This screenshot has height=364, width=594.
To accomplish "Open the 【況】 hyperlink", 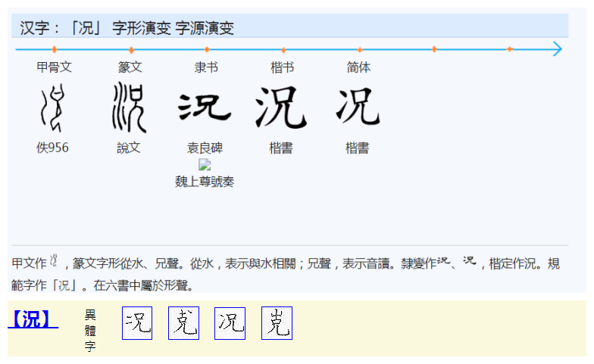I will pos(33,319).
